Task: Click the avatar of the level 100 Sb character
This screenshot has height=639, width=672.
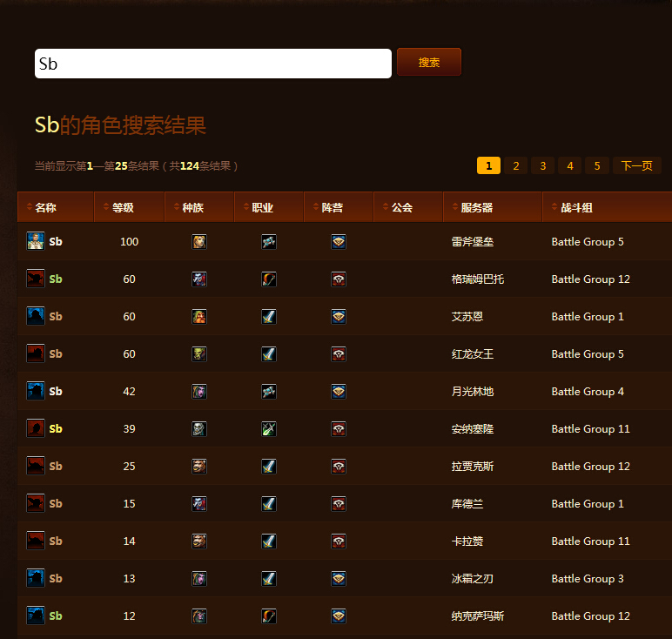Action: point(36,241)
